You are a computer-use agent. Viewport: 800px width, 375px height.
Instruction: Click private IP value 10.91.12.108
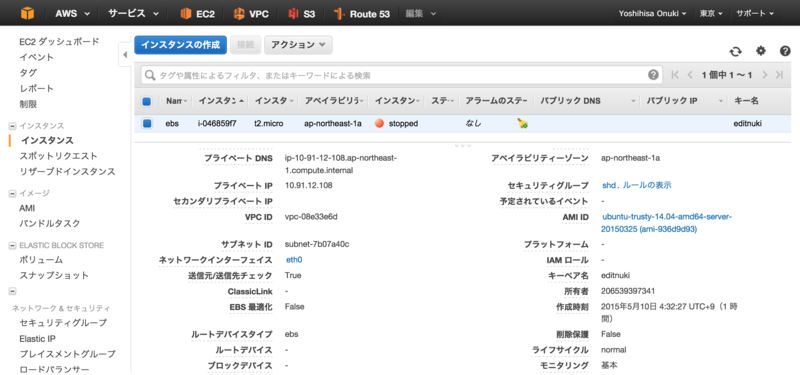[309, 185]
